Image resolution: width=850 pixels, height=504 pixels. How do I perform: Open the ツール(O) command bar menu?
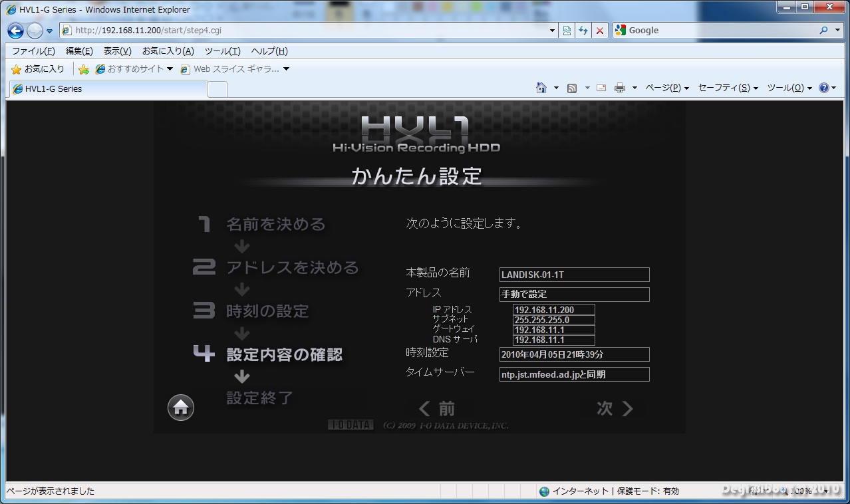789,88
